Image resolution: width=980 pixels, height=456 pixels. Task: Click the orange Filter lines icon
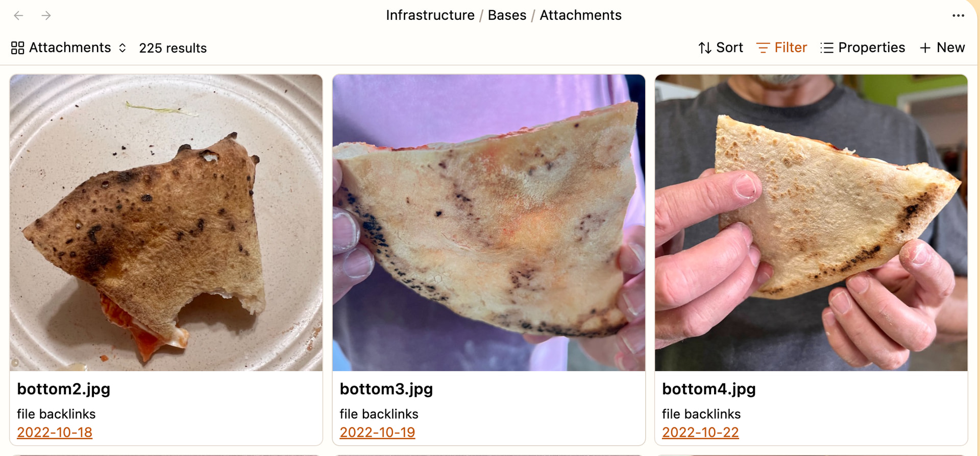(x=763, y=48)
